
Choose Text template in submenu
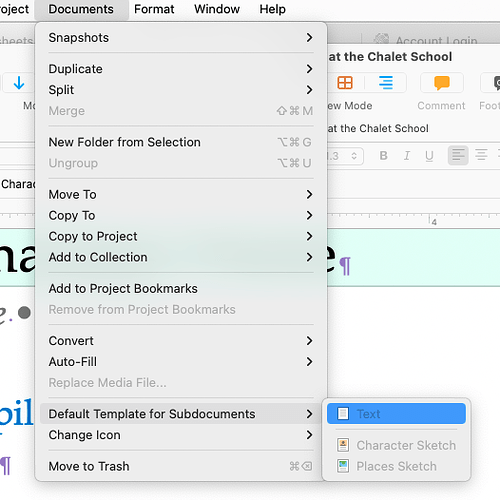pos(396,414)
